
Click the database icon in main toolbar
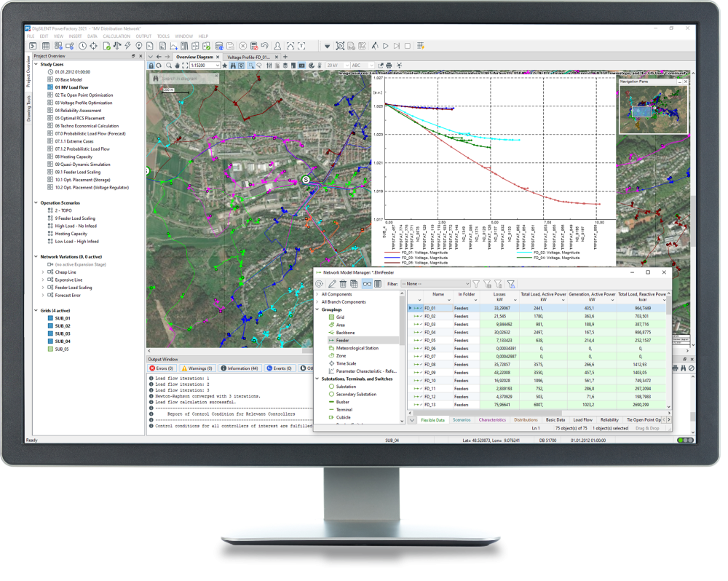(219, 46)
